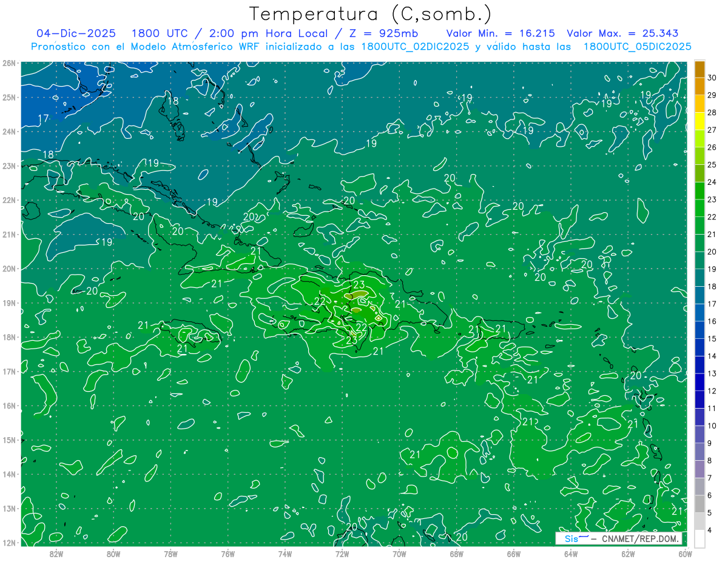The width and height of the screenshot is (728, 562).
Task: Click the "18N" latitude axis label
Action: coord(9,337)
